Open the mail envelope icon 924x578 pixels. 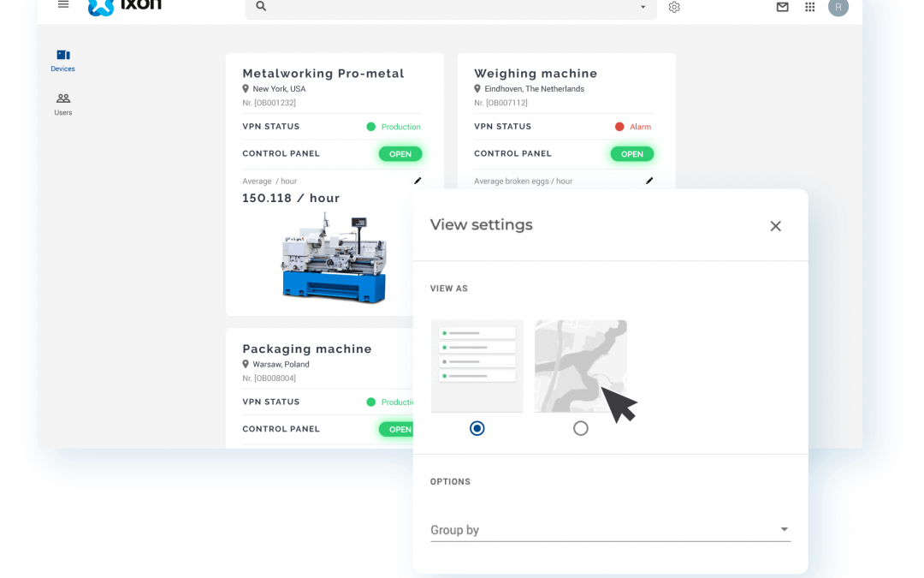783,7
